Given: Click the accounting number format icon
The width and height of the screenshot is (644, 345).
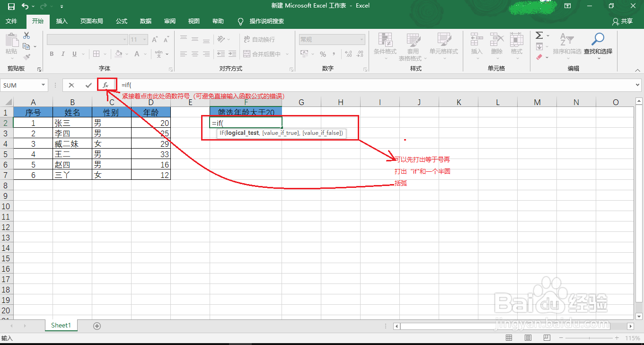Looking at the screenshot, I should [305, 54].
